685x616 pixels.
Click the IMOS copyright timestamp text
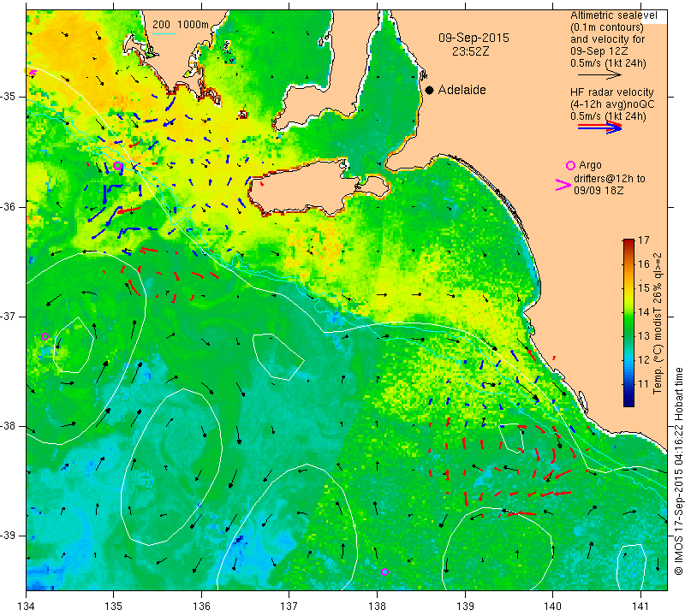pos(678,471)
